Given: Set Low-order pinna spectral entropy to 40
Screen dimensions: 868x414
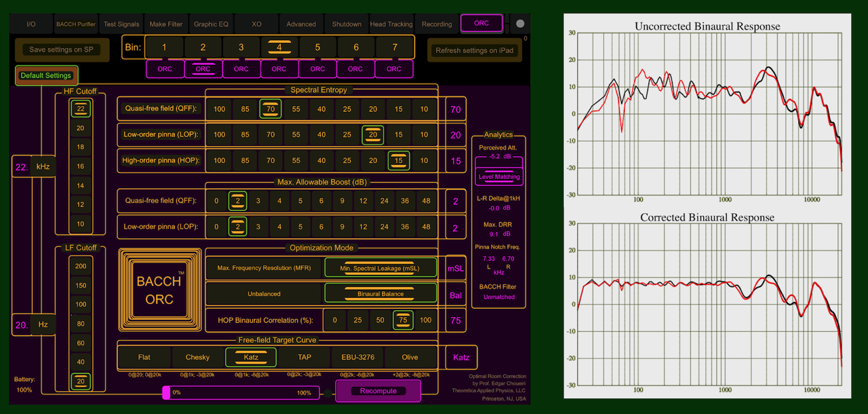Looking at the screenshot, I should 321,134.
